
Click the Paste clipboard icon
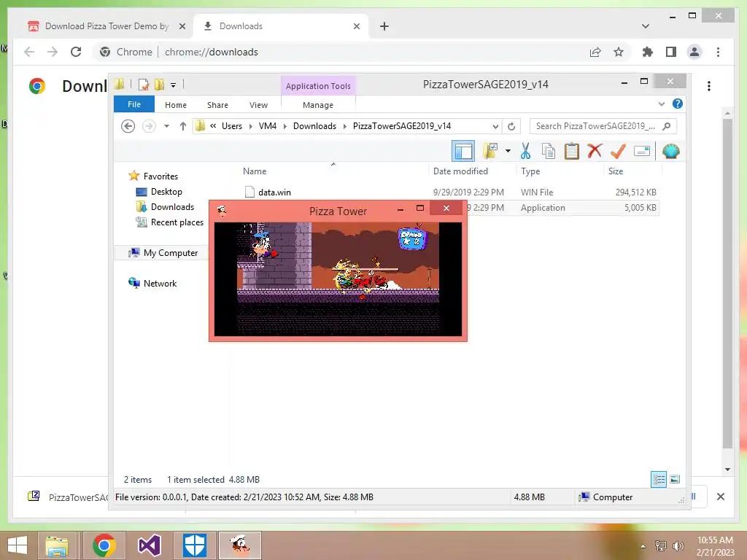click(x=571, y=152)
